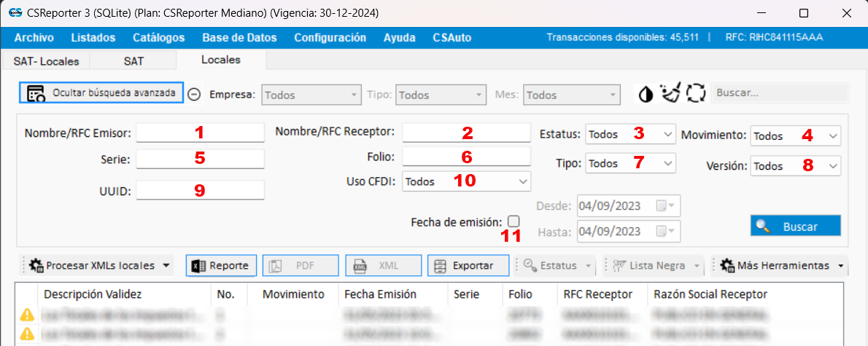
Task: Open the Versión dropdown
Action: point(796,166)
